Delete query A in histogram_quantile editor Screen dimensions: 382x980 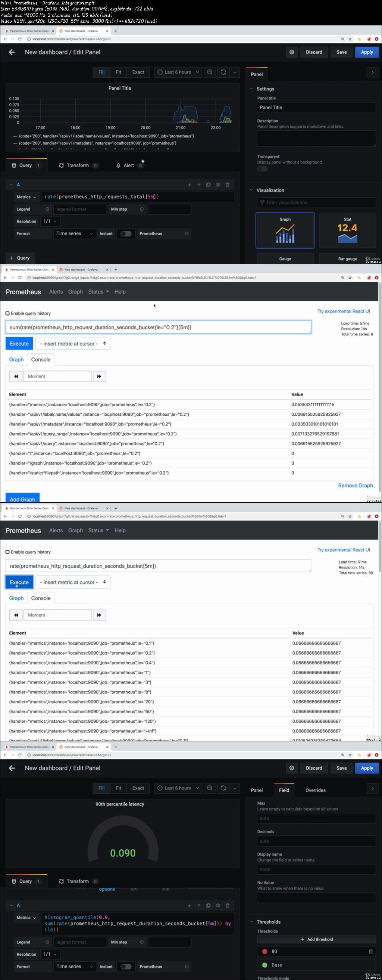[227, 905]
